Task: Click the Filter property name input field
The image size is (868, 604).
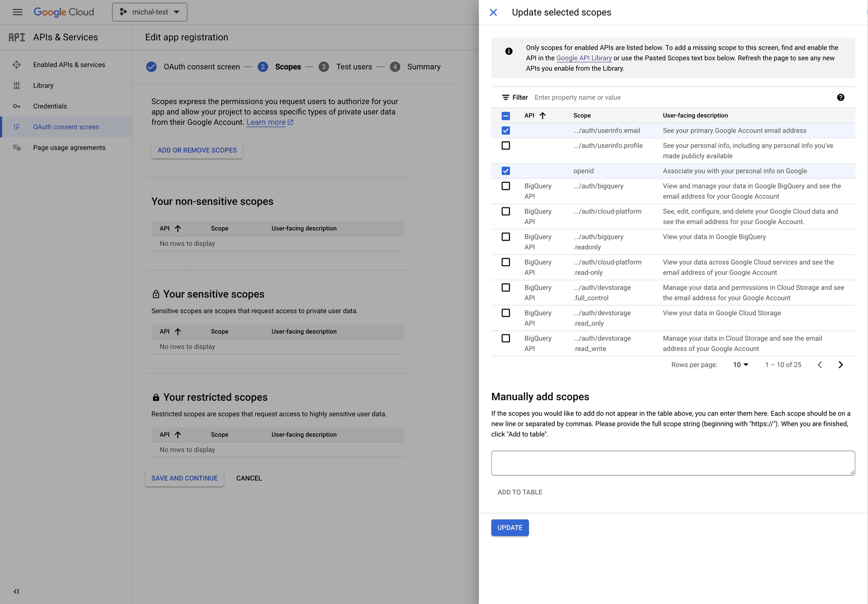Action: pyautogui.click(x=678, y=98)
